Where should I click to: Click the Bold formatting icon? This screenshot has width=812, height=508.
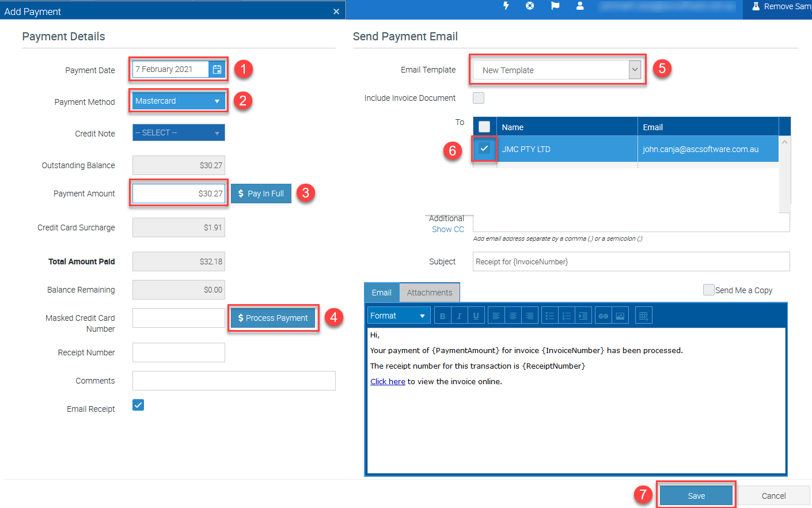pos(442,316)
